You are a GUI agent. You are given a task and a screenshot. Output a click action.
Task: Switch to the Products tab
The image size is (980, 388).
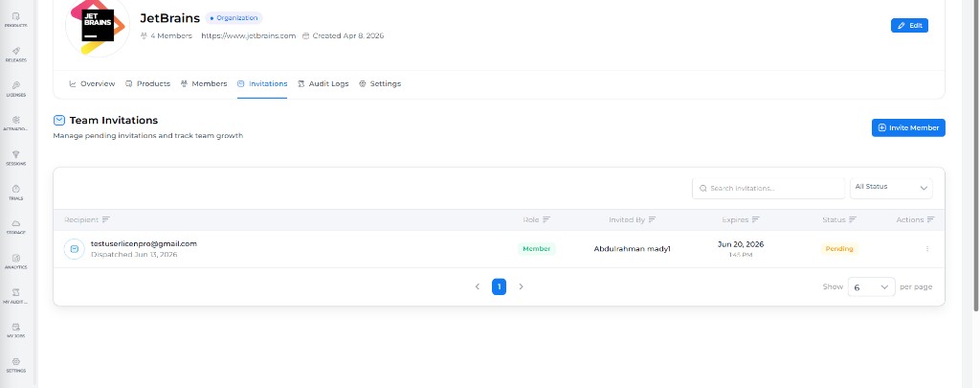147,84
